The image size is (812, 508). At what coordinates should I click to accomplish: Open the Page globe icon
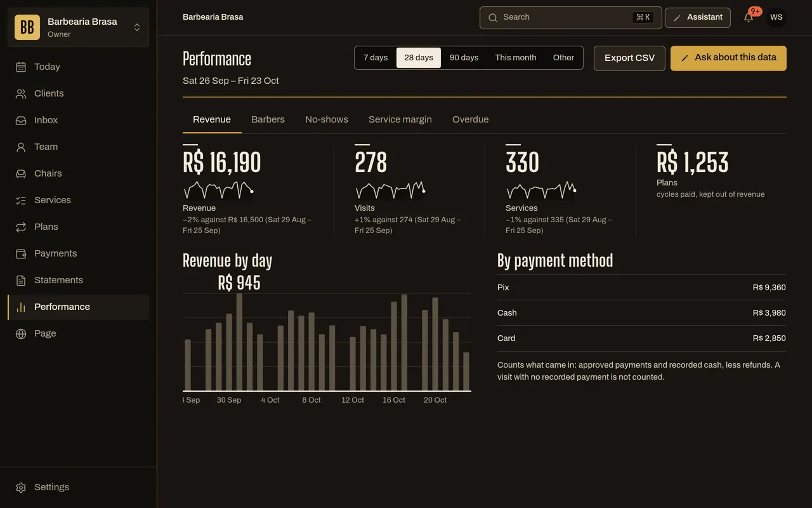point(21,333)
